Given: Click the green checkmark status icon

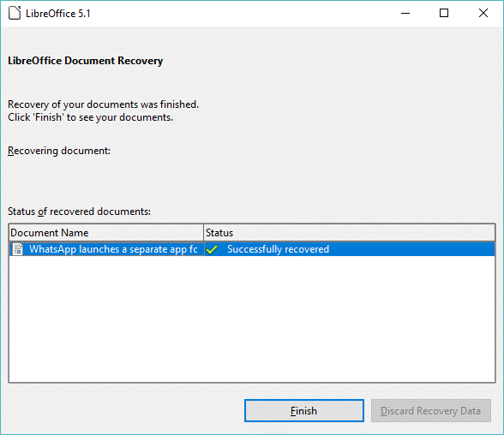Looking at the screenshot, I should click(x=212, y=249).
